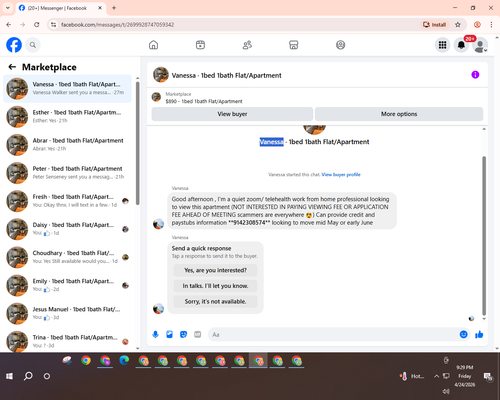Install the Facebook app button
Viewport: 500px width, 400px height.
pyautogui.click(x=434, y=25)
